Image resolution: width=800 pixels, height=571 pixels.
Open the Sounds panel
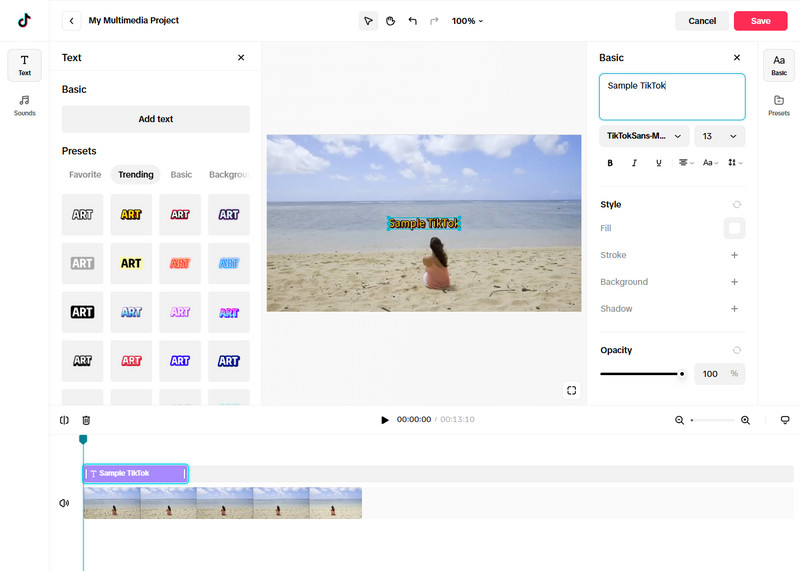24,105
